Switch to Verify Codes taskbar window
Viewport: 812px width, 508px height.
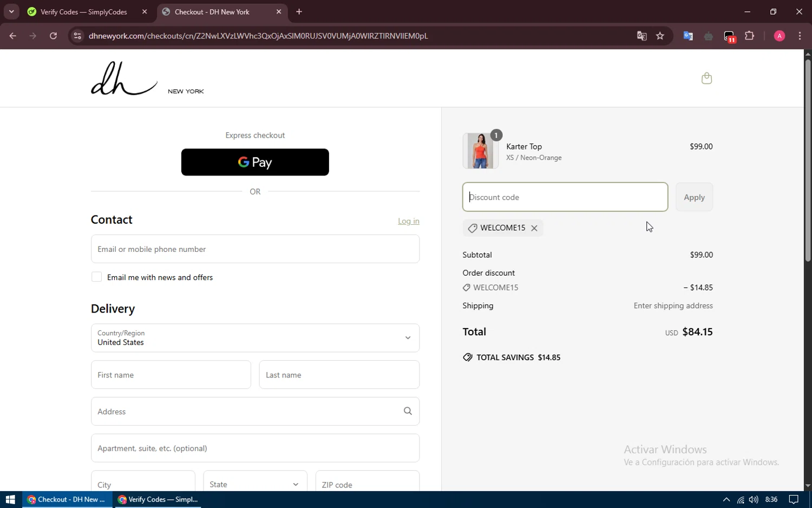pos(158,500)
